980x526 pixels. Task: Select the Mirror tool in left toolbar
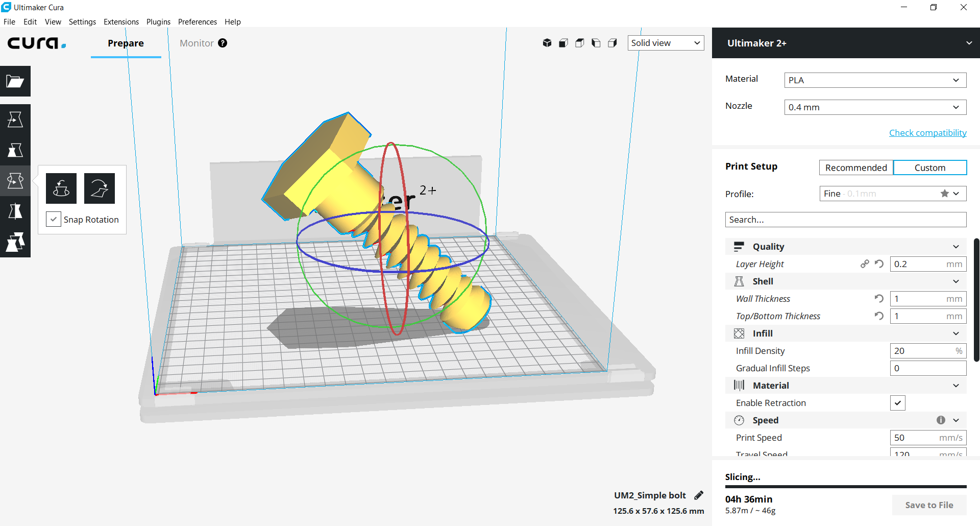tap(15, 211)
